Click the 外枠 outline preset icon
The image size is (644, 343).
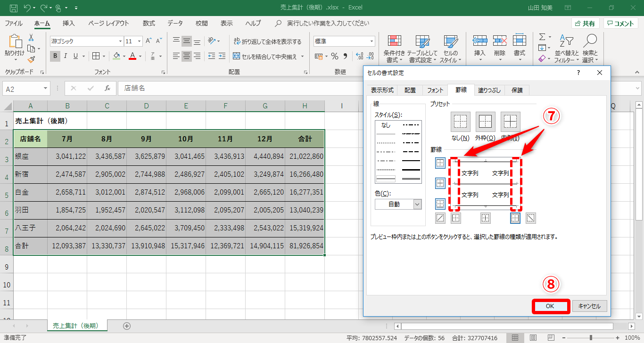(485, 122)
